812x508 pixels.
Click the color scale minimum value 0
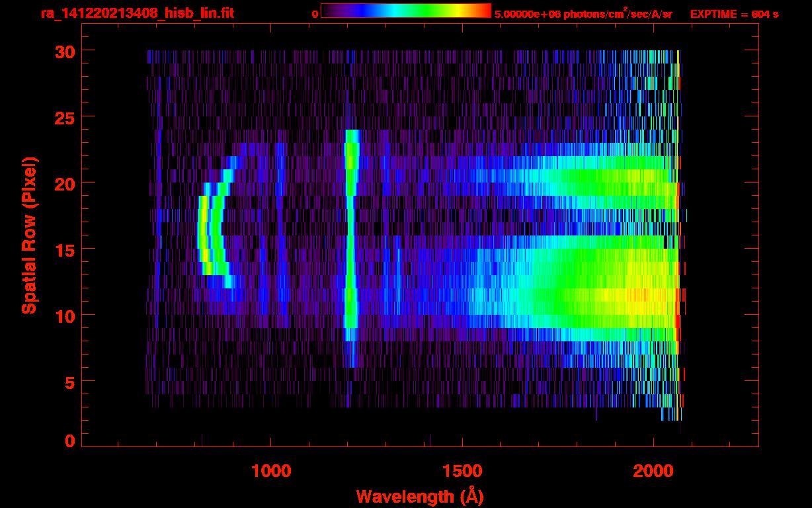tap(315, 15)
